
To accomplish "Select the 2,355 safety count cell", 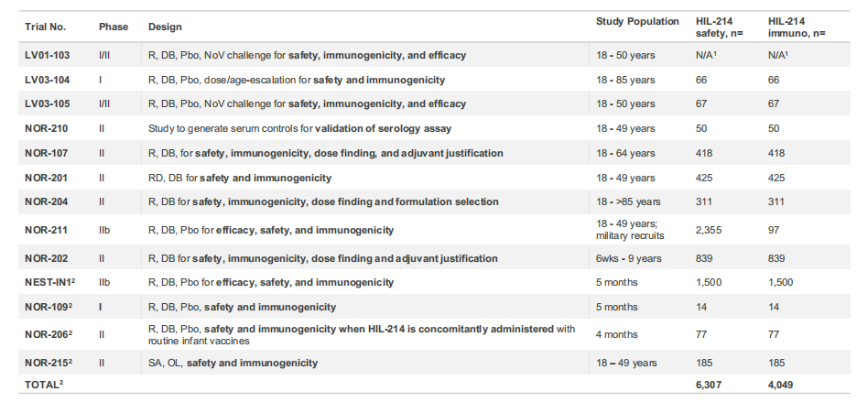I will (x=710, y=230).
